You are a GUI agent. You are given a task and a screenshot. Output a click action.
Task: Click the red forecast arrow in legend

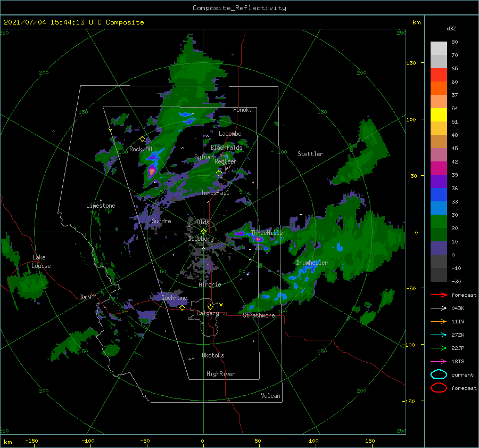439,295
